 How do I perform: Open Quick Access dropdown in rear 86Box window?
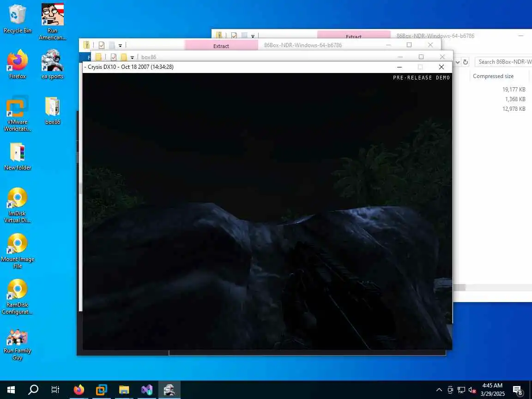point(253,36)
